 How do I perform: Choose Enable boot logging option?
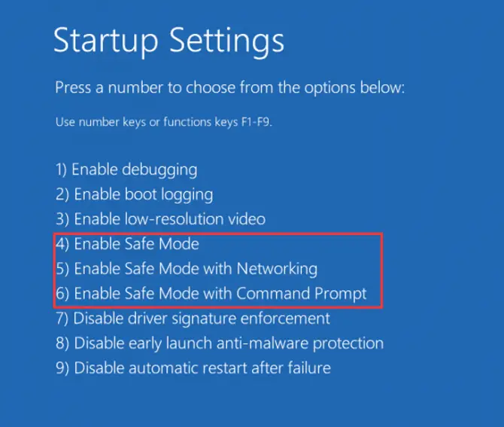point(134,194)
